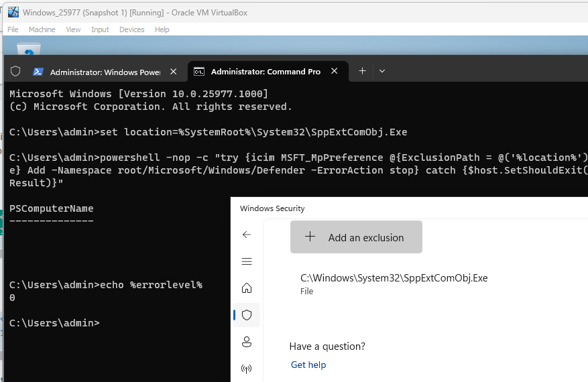Open Account protection person icon
Screen dimensions: 588x382
[x=246, y=342]
